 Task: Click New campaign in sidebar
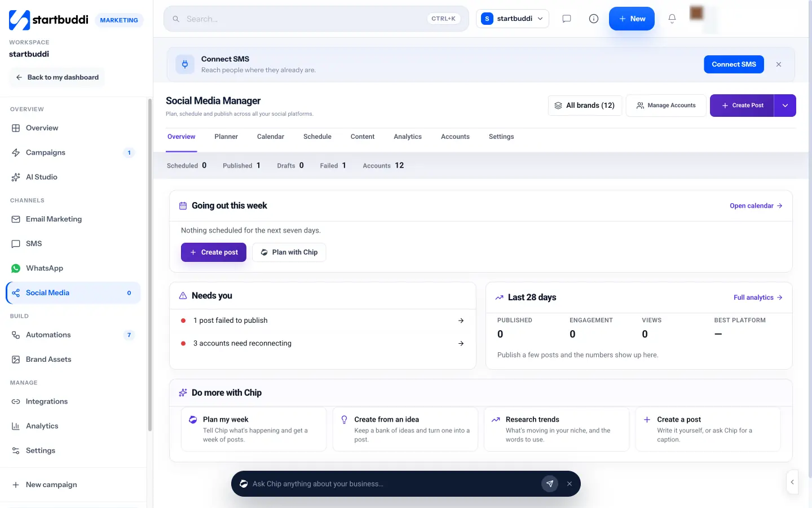[73, 485]
